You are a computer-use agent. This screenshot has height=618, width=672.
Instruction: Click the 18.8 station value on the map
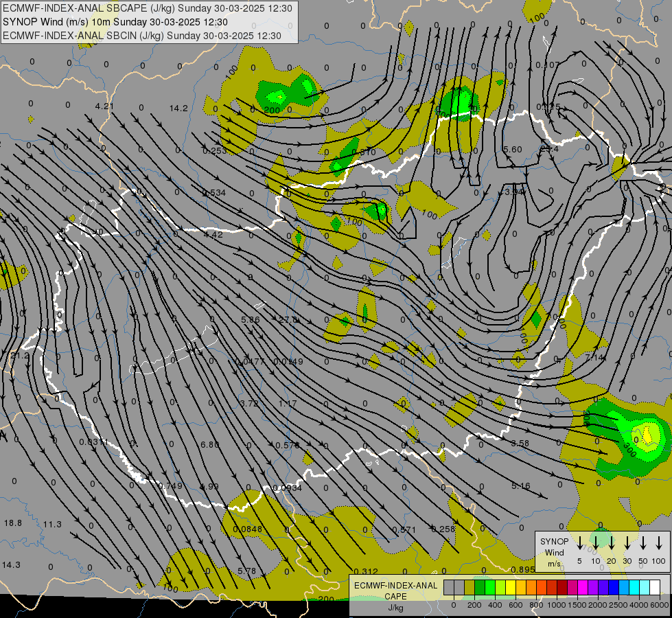[x=13, y=523]
